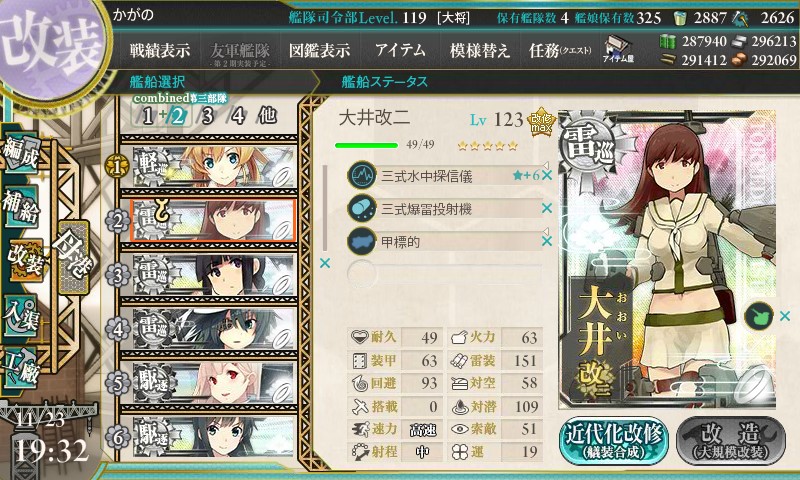Open 工廠 factory in the sidebar
This screenshot has width=800, height=480.
pos(21,368)
